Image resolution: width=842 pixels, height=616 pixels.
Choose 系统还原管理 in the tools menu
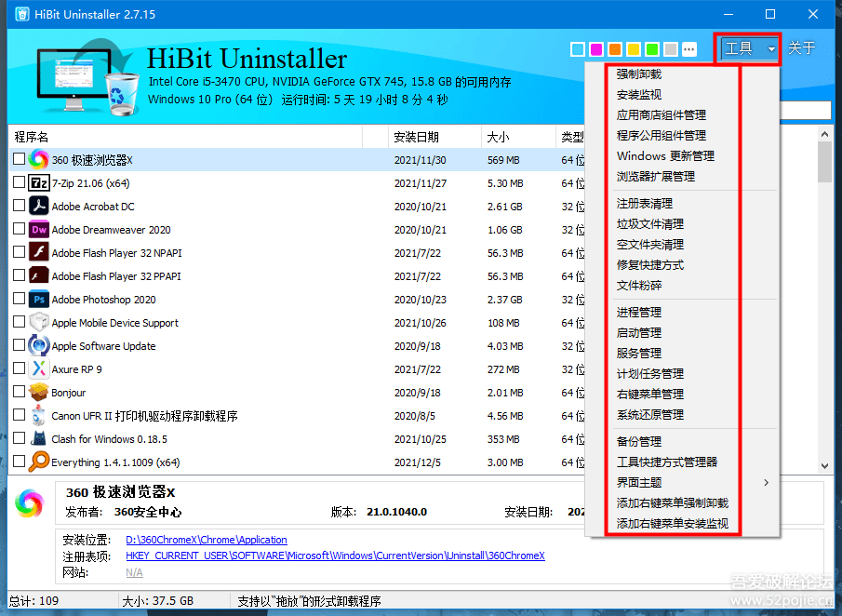coord(650,415)
